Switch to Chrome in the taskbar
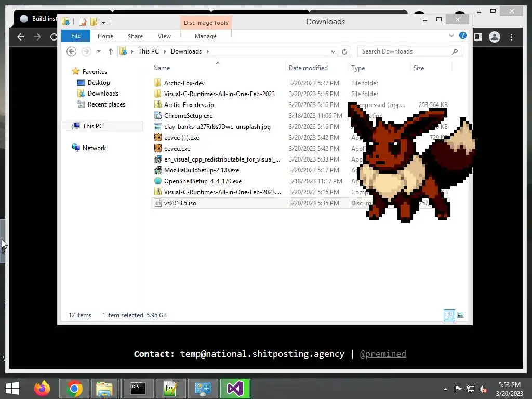 coord(74,389)
